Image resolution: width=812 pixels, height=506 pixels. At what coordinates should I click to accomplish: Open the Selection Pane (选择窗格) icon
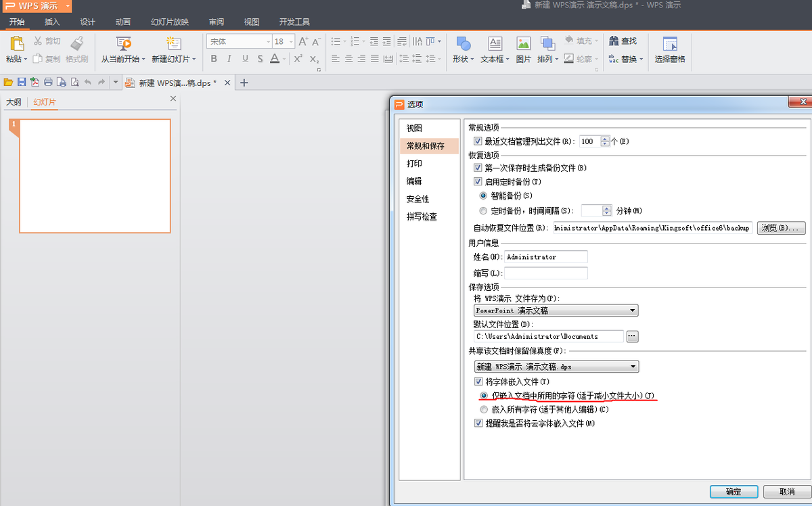coord(670,44)
